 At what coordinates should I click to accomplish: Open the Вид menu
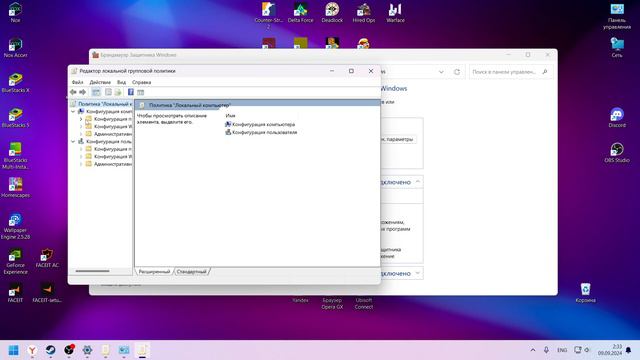121,82
